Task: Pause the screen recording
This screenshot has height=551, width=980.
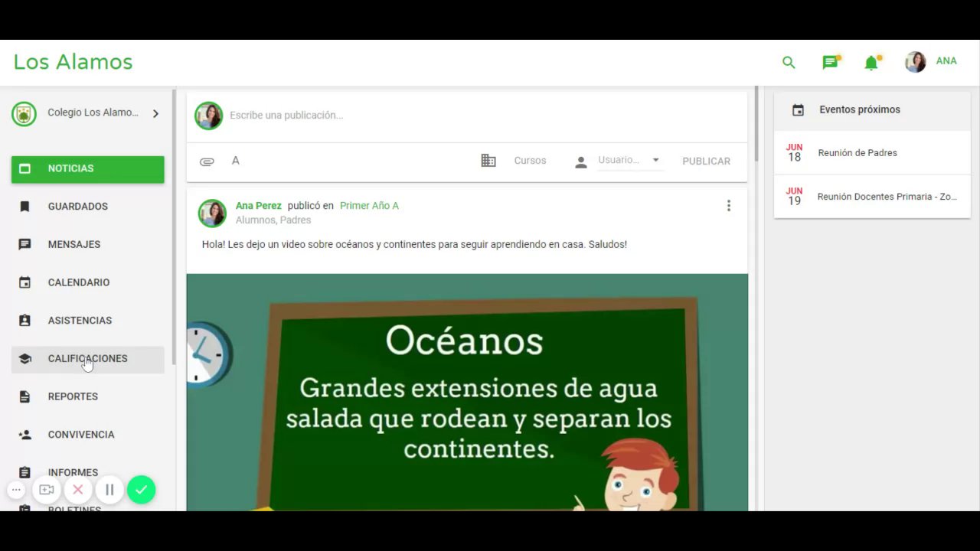Action: 109,490
